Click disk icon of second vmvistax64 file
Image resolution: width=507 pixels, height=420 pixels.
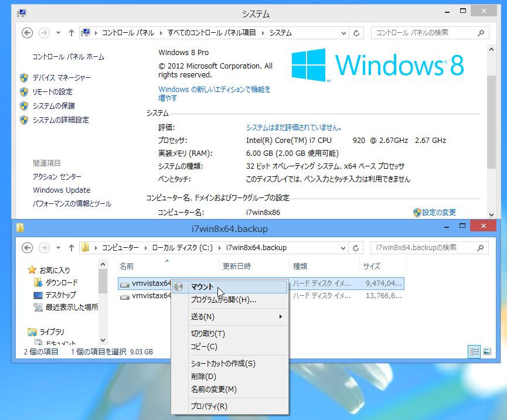tap(125, 296)
